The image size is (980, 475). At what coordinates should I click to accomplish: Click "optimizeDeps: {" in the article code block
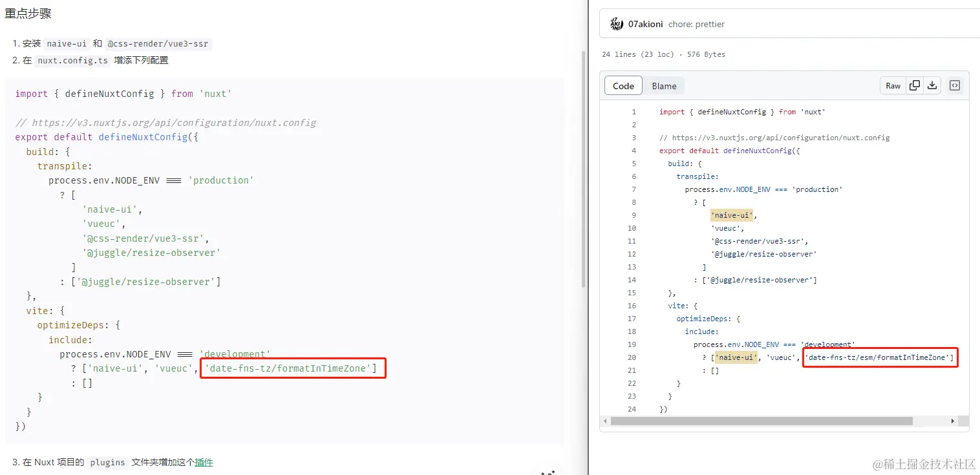[79, 325]
